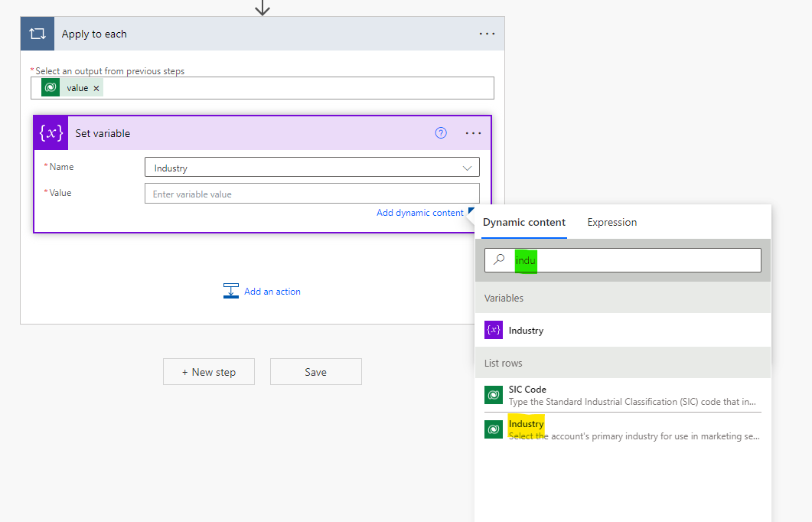The image size is (812, 522).
Task: Click the Industry variable {x} icon
Action: pos(494,330)
